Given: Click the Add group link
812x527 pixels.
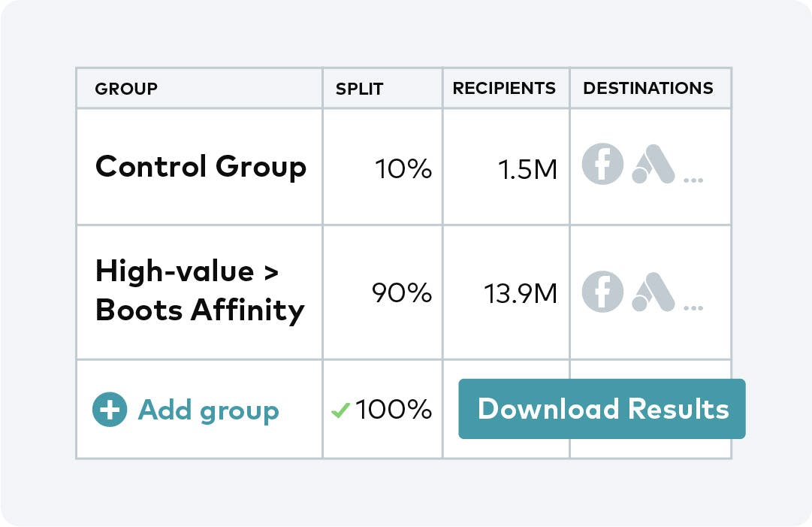Looking at the screenshot, I should 208,410.
